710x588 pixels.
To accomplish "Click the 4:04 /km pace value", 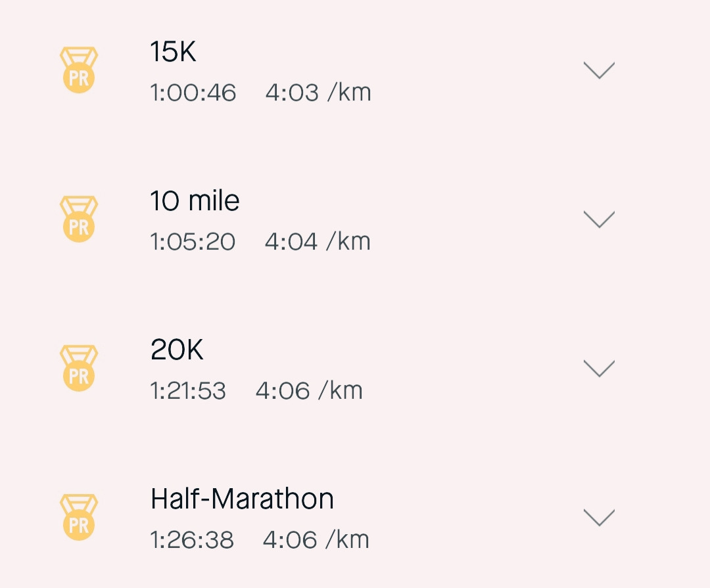I will click(318, 242).
